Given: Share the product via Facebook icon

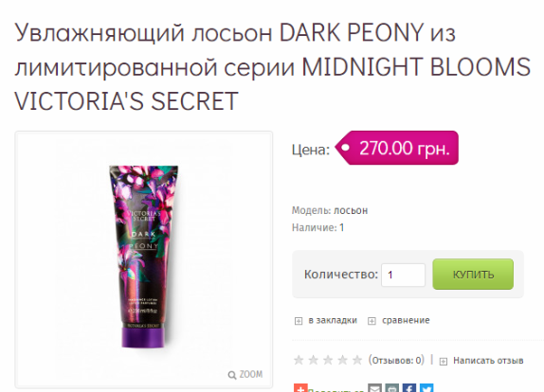Looking at the screenshot, I should pyautogui.click(x=409, y=388).
